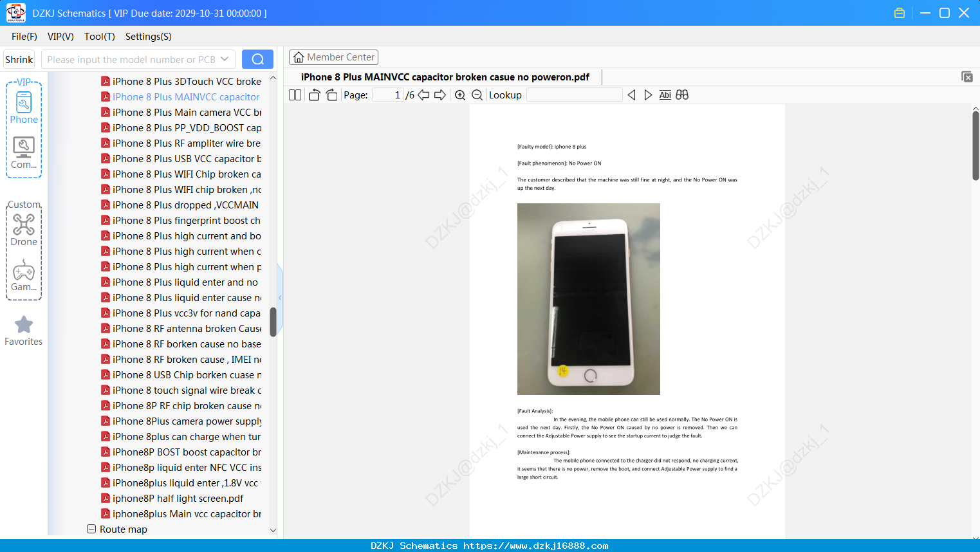Open the Phone category in VIP sidebar
The image size is (980, 552).
[x=24, y=108]
